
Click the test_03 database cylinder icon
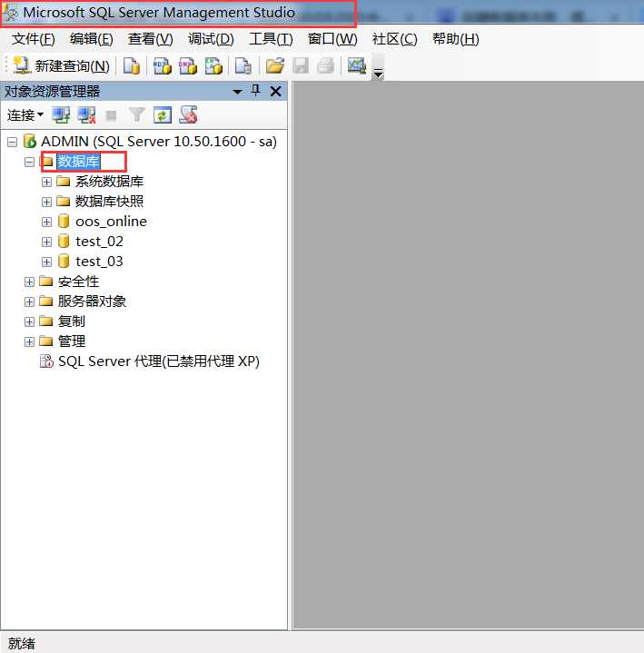coord(64,262)
